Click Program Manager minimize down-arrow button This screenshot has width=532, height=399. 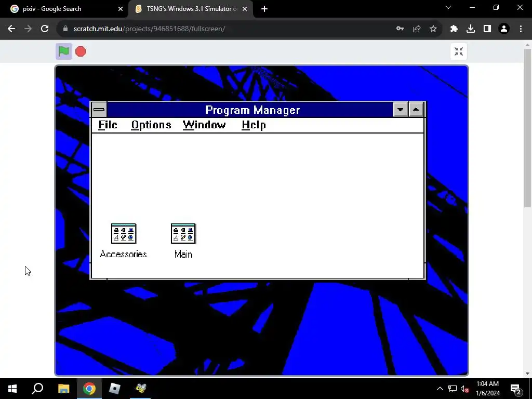(x=401, y=110)
